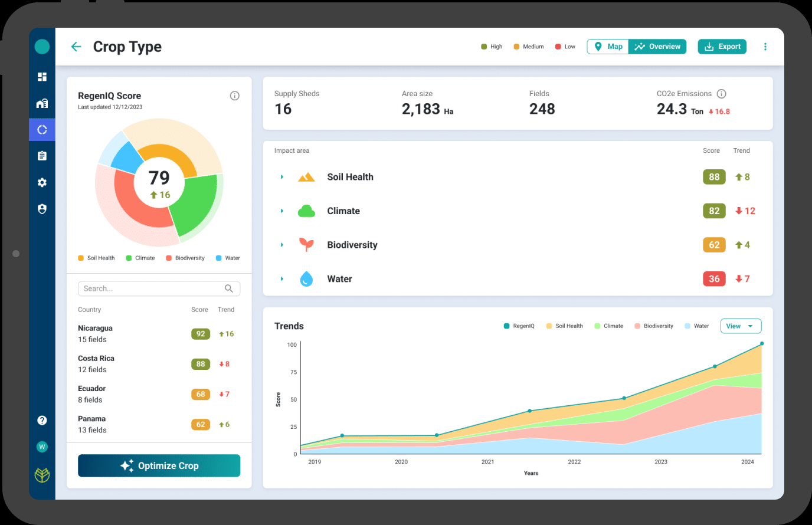Toggle Water series in Trends legend
The width and height of the screenshot is (812, 525).
pos(696,326)
